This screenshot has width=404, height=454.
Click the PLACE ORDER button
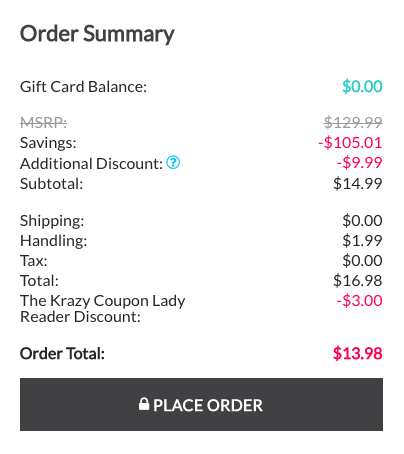(x=201, y=404)
